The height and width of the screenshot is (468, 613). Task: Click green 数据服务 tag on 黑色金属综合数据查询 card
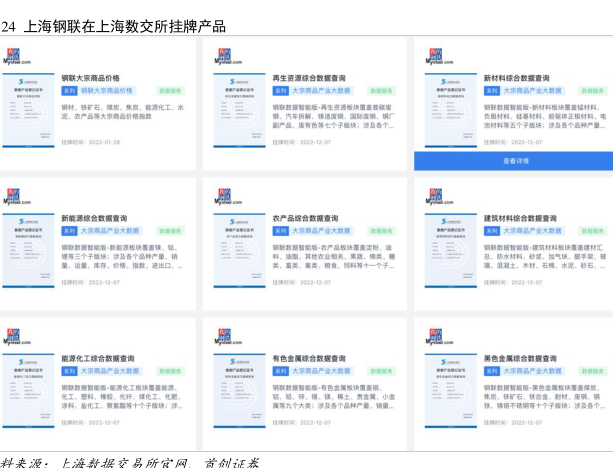pyautogui.click(x=593, y=371)
